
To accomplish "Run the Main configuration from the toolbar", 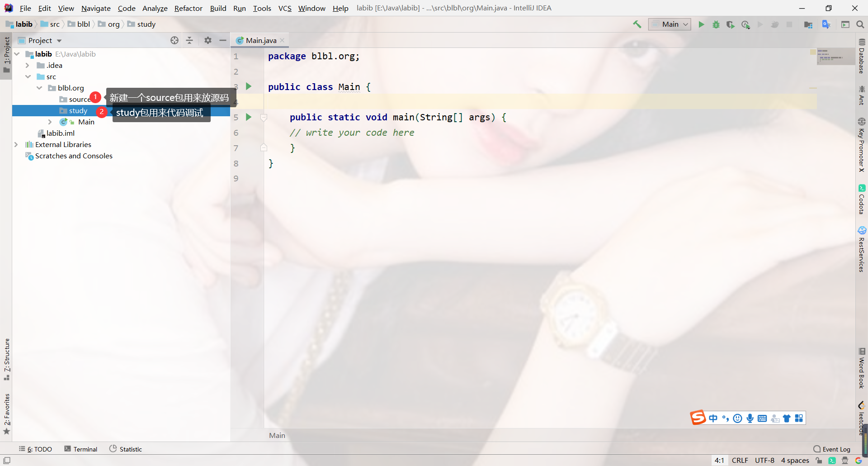I will point(701,24).
